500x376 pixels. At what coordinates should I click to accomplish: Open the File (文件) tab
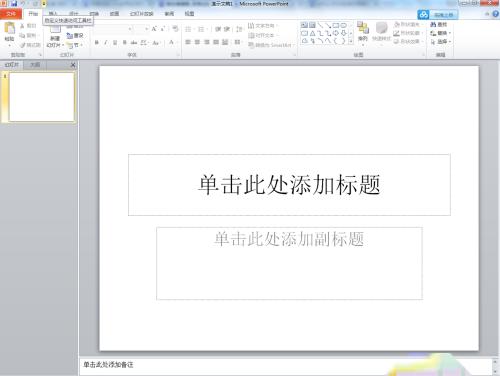11,14
